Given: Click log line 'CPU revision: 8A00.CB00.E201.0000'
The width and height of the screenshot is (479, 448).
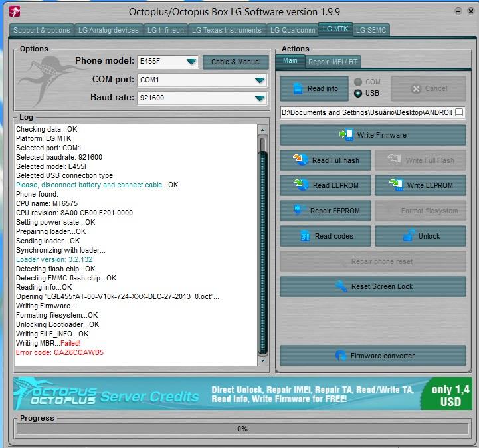Looking at the screenshot, I should click(x=74, y=213).
